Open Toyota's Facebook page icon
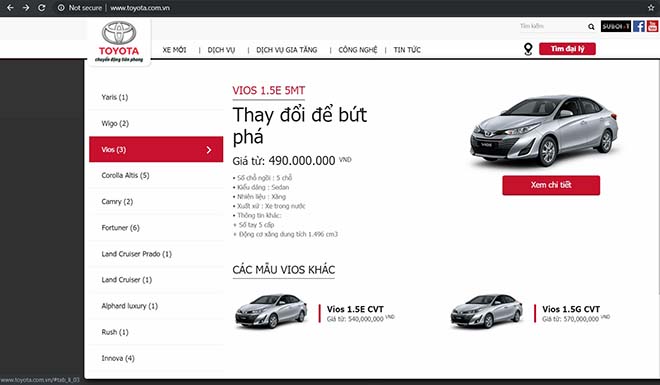The width and height of the screenshot is (660, 385). 639,26
